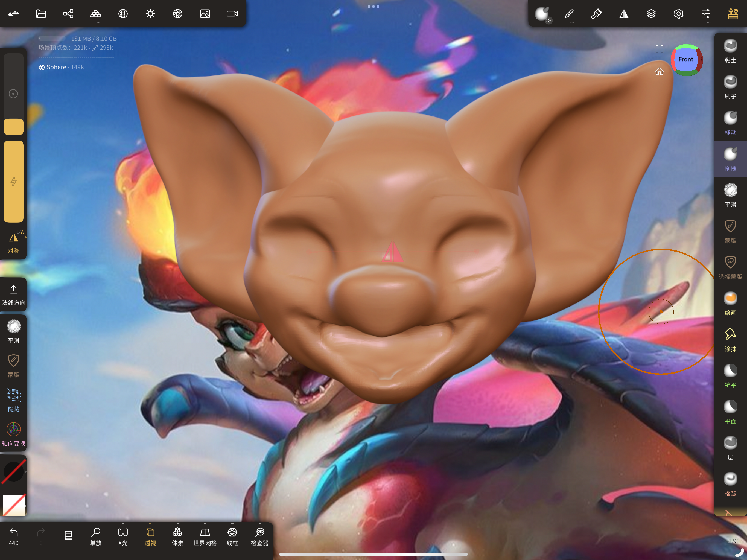Click the Front view cube
The image size is (747, 560).
pos(686,60)
